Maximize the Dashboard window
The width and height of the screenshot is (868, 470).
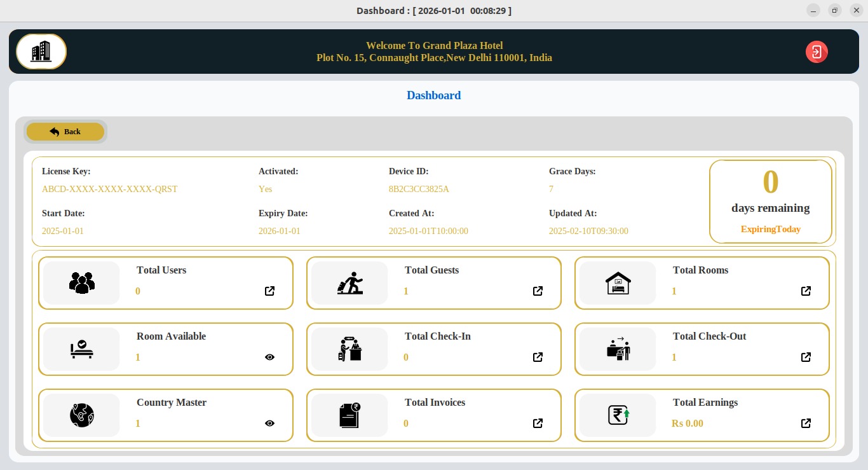coord(835,10)
